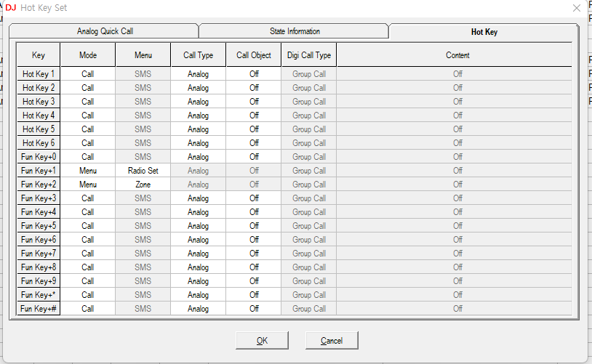The width and height of the screenshot is (592, 364).
Task: Click the Mode cell for Hot Key 5
Action: point(88,129)
